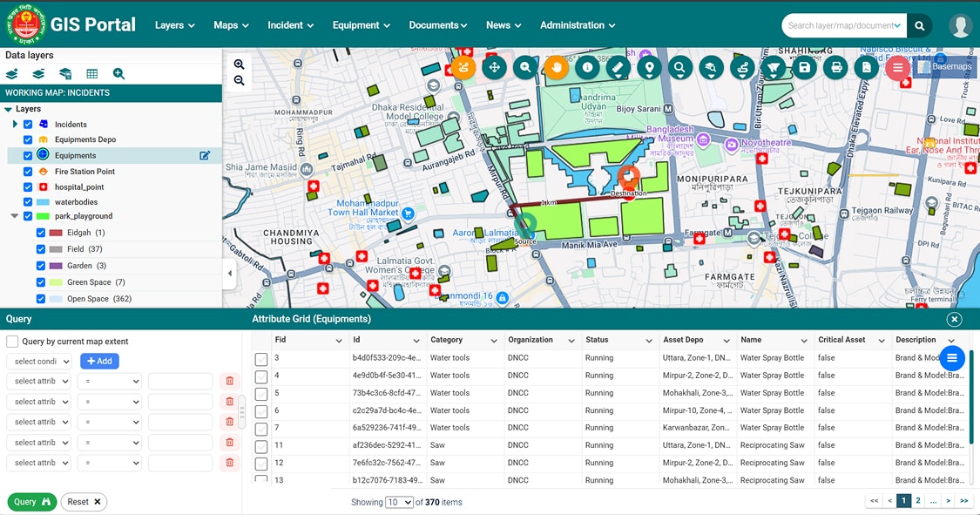Click edit icon beside Equipments layer
The width and height of the screenshot is (980, 515).
(205, 156)
